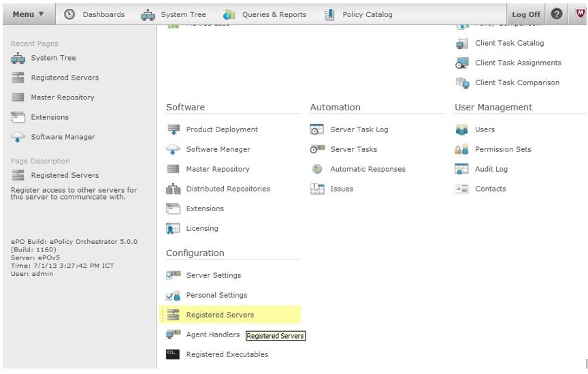Click the System Tree toolbar icon
The height and width of the screenshot is (374, 588).
pos(148,14)
